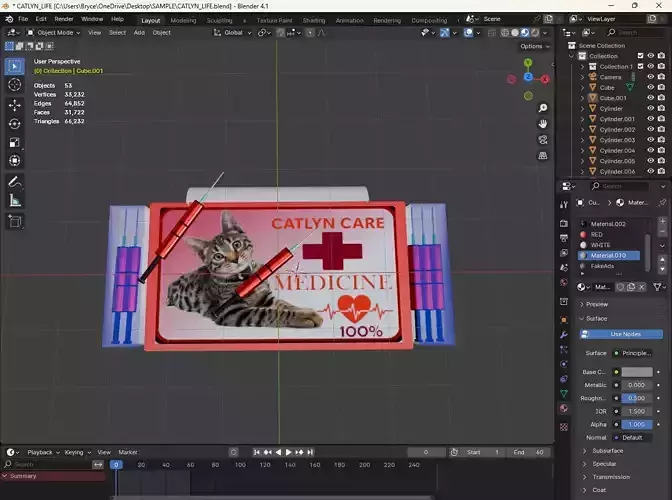
Task: Open the Output properties tab
Action: [x=564, y=238]
